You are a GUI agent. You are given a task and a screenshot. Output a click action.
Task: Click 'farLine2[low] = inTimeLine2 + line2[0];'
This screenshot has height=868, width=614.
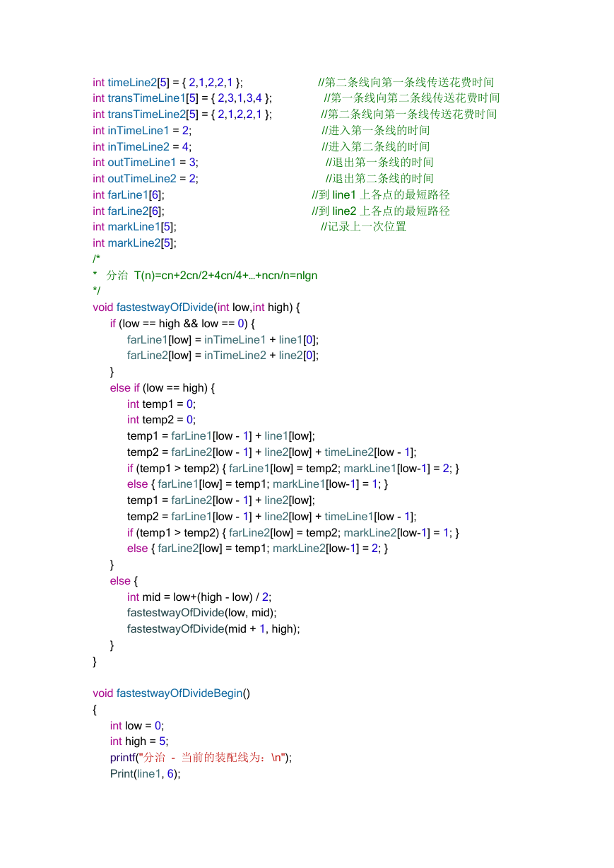point(223,356)
